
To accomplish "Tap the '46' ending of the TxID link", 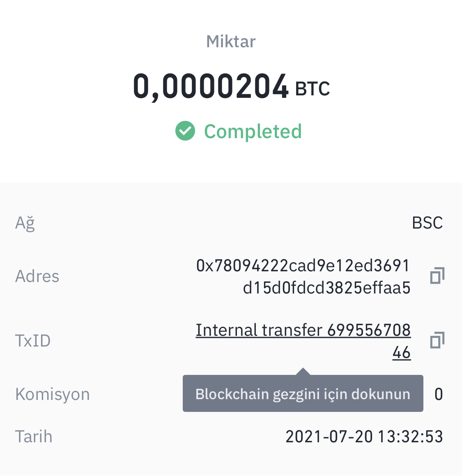I will [x=402, y=353].
